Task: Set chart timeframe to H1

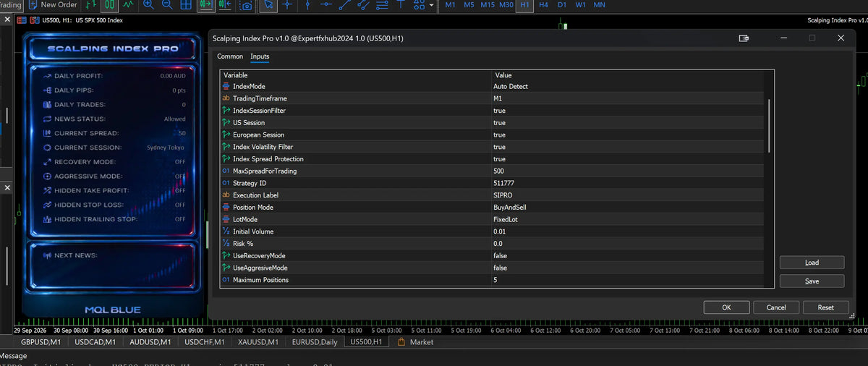Action: (x=525, y=4)
